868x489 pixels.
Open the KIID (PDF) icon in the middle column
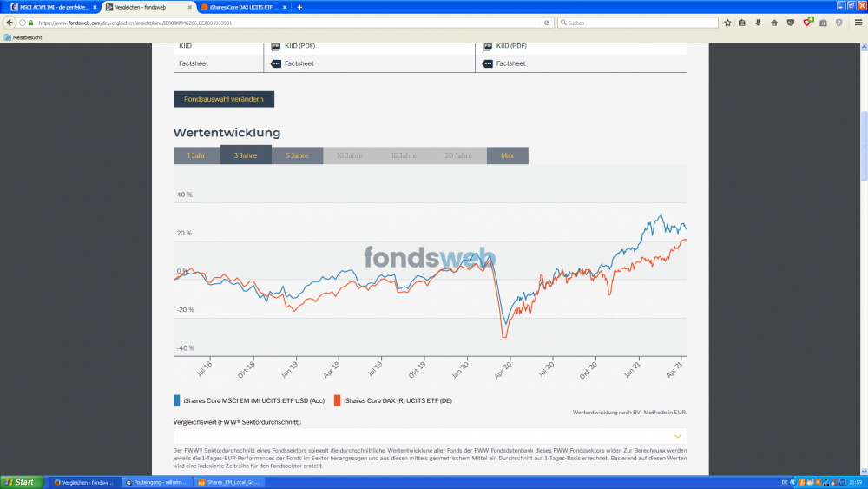point(275,46)
